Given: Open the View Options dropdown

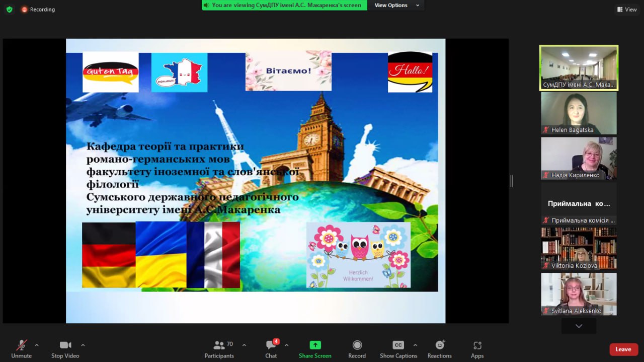Looking at the screenshot, I should coord(396,5).
